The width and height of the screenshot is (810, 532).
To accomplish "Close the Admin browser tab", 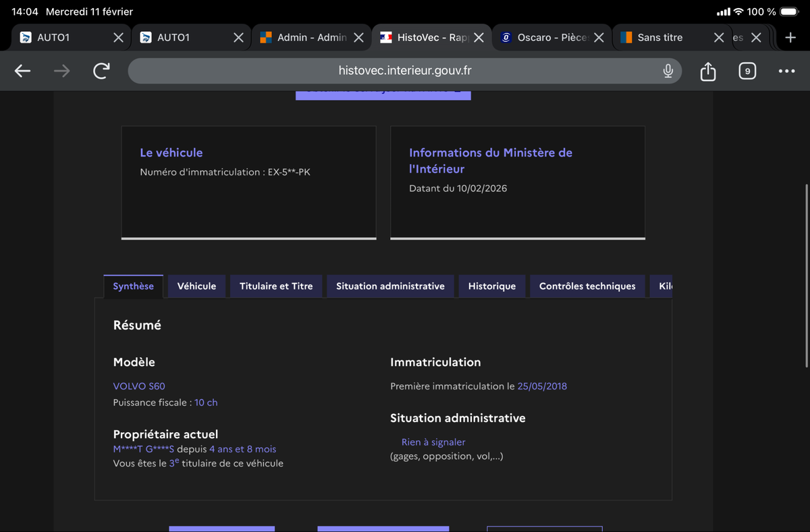I will pos(358,38).
